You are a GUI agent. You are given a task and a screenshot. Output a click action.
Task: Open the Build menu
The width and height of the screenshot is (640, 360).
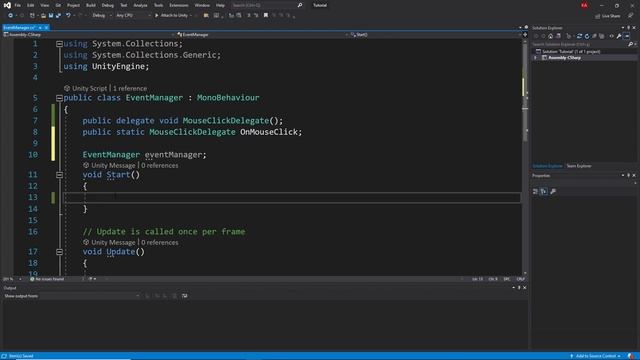[x=91, y=5]
